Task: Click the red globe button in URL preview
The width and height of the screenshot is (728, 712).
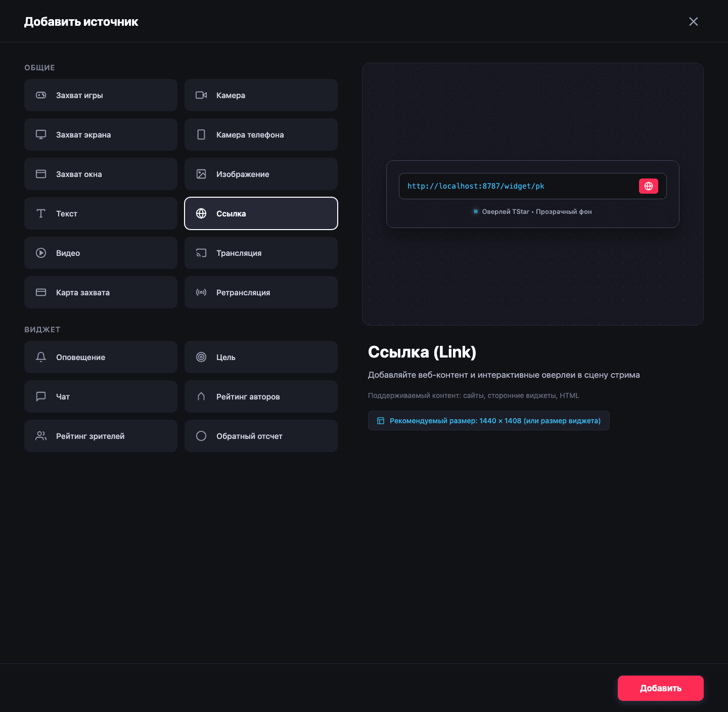Action: tap(649, 186)
